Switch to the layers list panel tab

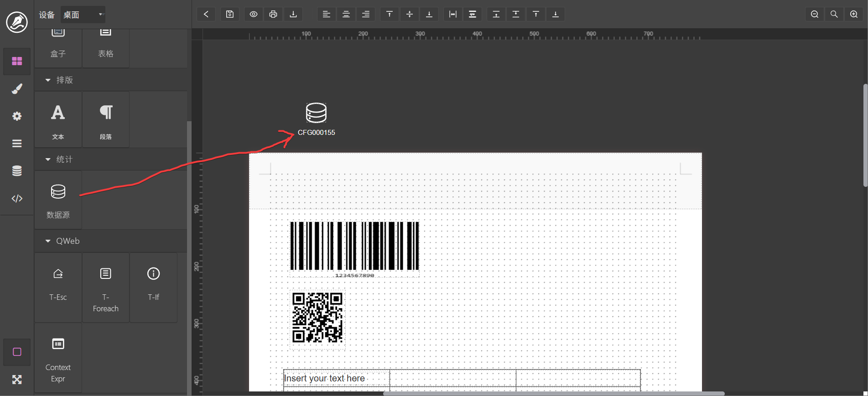pos(17,144)
